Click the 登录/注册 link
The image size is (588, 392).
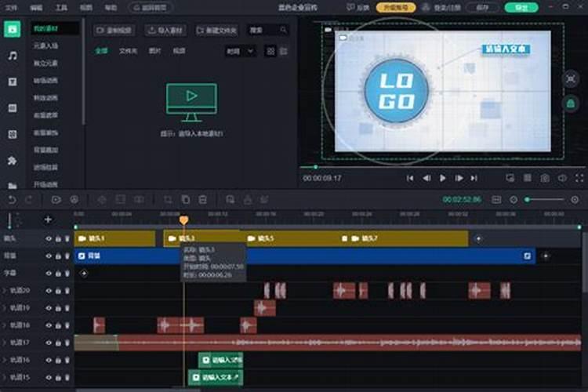[446, 8]
